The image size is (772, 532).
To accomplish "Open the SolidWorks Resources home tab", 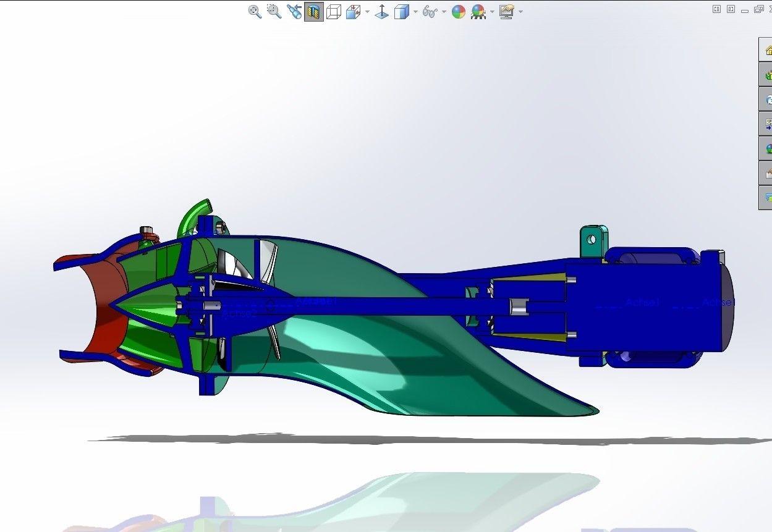I will [x=767, y=49].
